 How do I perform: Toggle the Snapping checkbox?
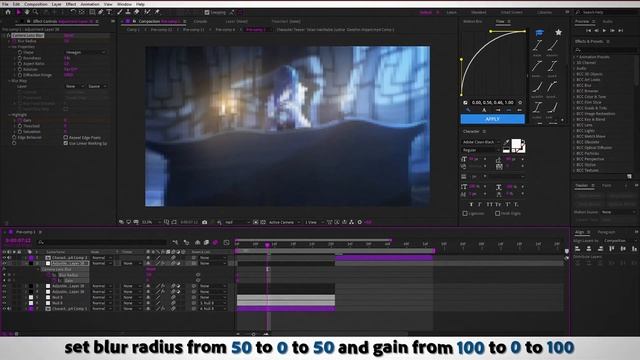pos(207,13)
